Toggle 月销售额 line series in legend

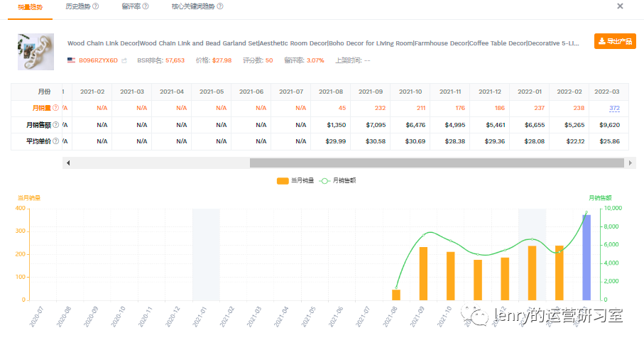point(338,180)
